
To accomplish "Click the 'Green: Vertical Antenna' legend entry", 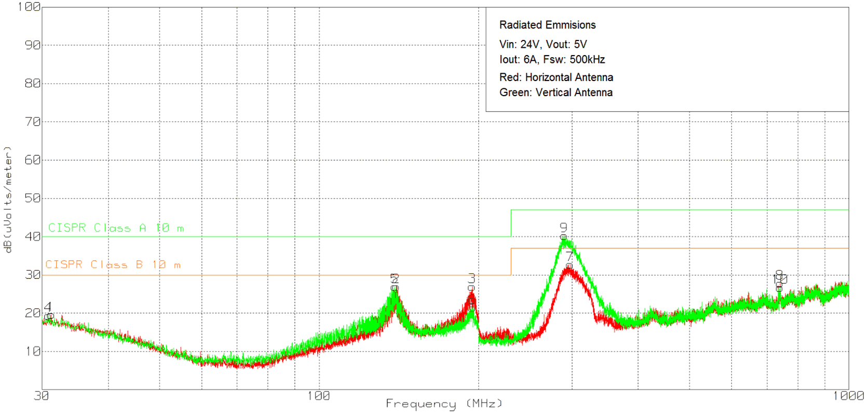I will click(x=555, y=92).
